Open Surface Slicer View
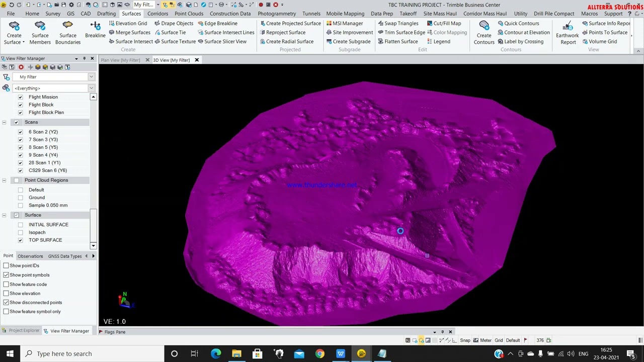This screenshot has height=362, width=644. point(222,42)
